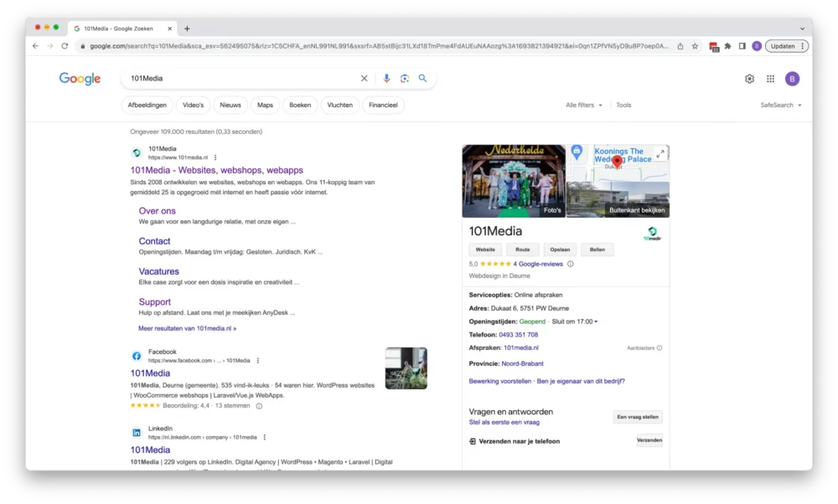838x504 pixels.
Task: Reload the page with the refresh icon
Action: [x=65, y=46]
